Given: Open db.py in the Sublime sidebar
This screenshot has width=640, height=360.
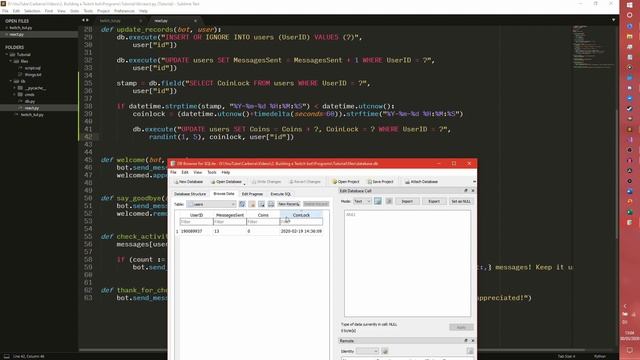Looking at the screenshot, I should tap(29, 101).
